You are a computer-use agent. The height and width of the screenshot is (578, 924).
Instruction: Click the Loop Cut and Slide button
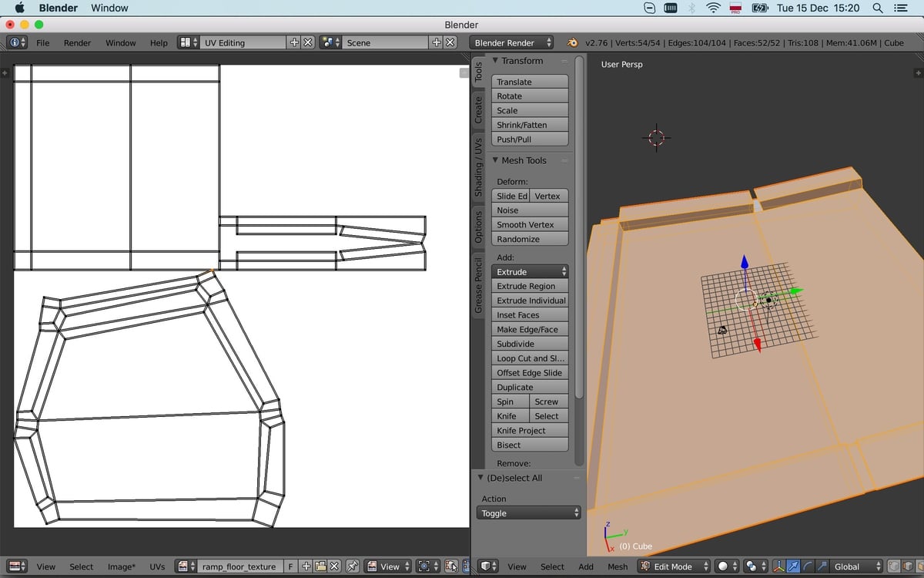(530, 358)
